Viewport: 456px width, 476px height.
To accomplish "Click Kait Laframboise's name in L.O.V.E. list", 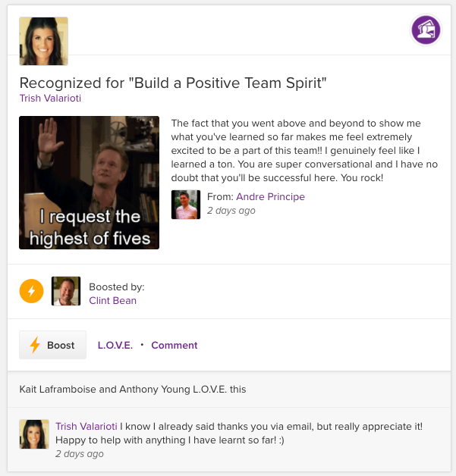I will [x=57, y=389].
